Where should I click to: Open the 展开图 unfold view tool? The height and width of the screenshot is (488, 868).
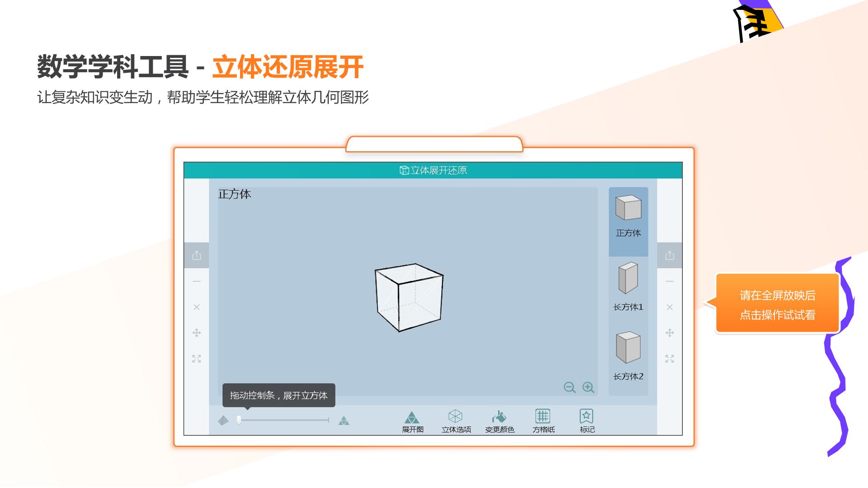point(412,421)
